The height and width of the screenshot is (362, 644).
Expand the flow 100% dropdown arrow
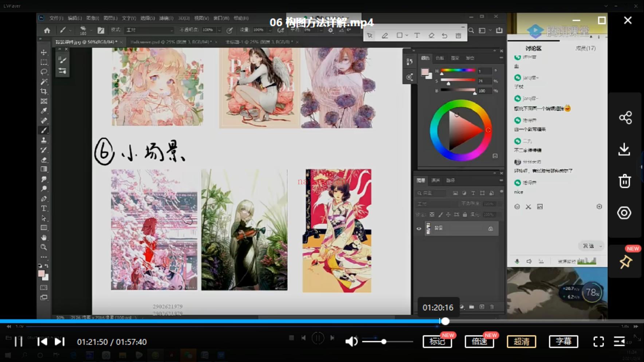(x=270, y=30)
